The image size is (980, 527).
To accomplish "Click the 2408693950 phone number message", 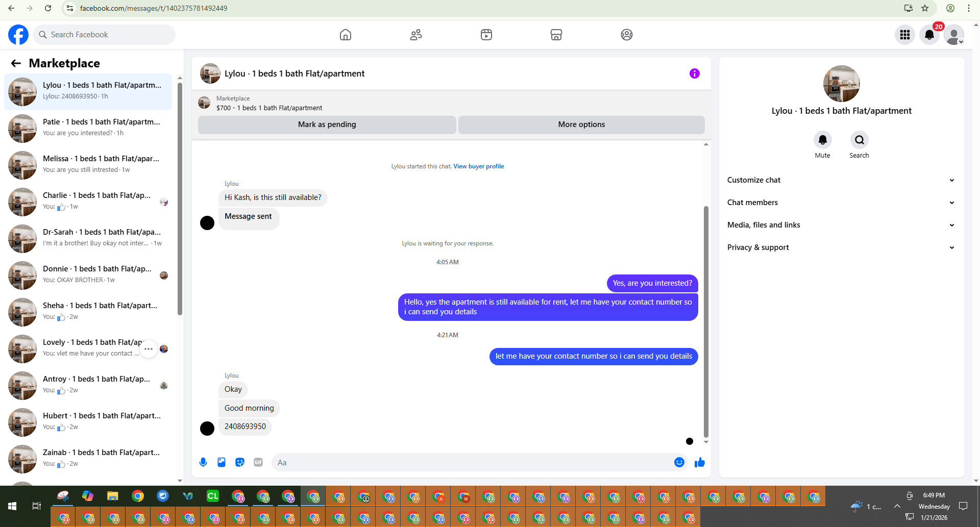I will coord(245,426).
